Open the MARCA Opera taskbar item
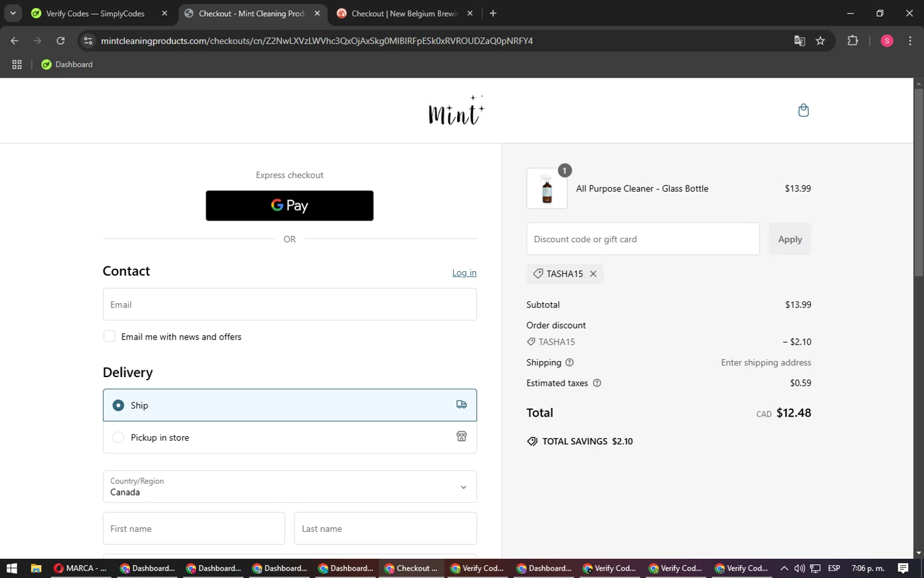 pos(80,568)
